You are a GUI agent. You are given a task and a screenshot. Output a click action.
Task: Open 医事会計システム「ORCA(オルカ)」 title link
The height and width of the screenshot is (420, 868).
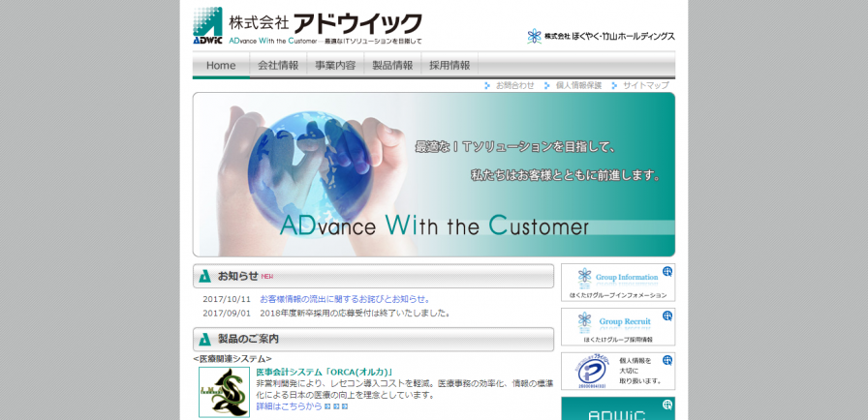coord(325,372)
